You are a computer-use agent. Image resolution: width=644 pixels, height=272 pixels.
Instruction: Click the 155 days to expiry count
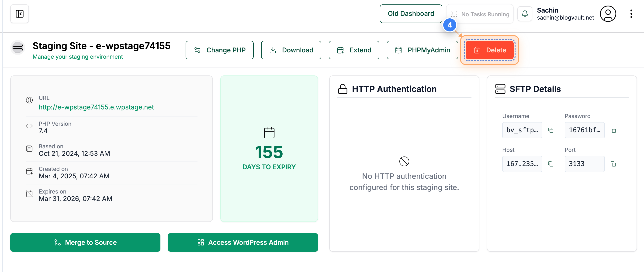269,152
